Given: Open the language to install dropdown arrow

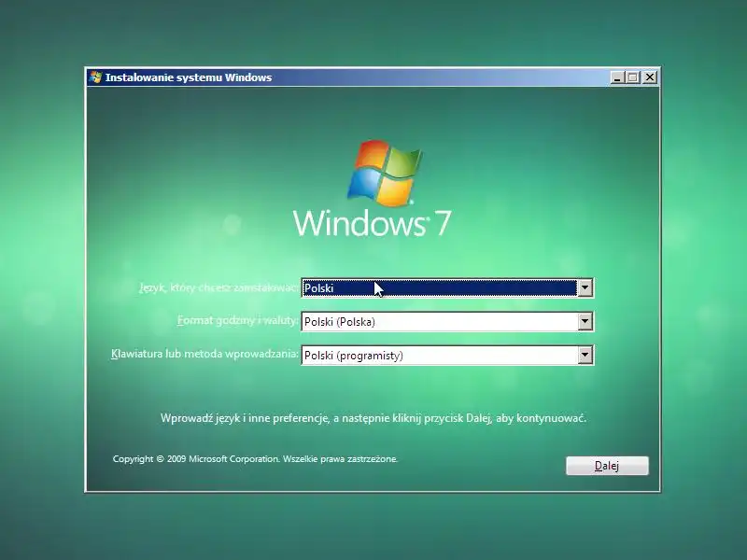Looking at the screenshot, I should point(585,287).
